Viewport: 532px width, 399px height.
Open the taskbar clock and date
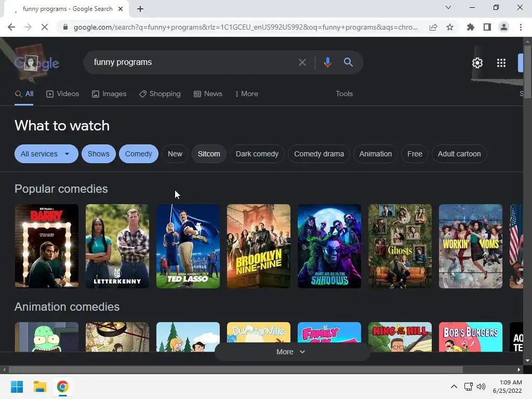(508, 387)
